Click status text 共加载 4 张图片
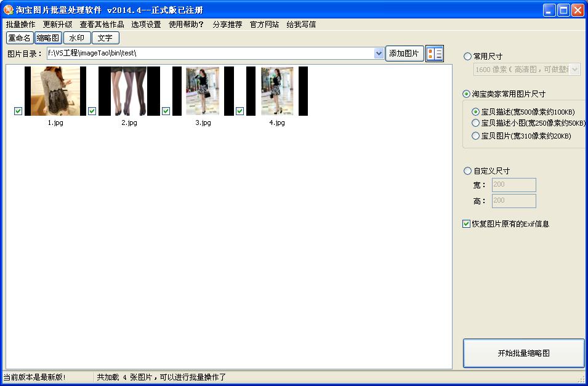 124,377
